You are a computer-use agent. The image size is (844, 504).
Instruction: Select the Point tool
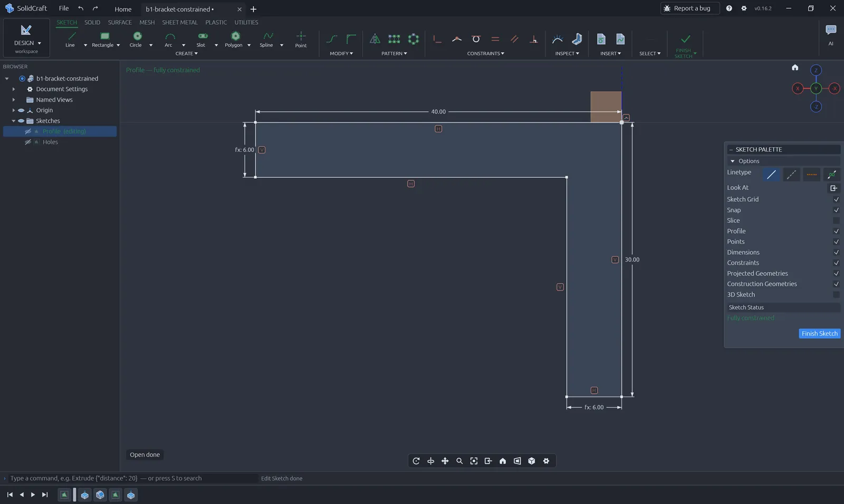point(301,39)
